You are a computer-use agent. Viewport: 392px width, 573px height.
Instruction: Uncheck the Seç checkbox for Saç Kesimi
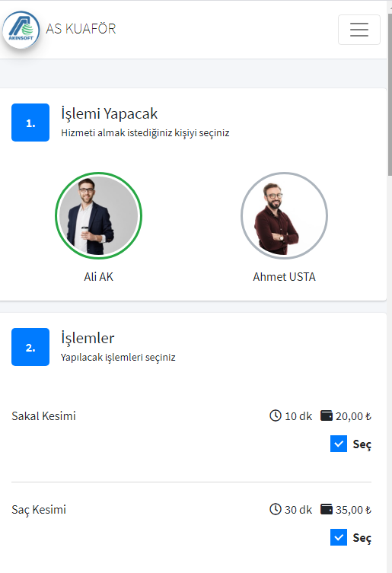coord(339,537)
